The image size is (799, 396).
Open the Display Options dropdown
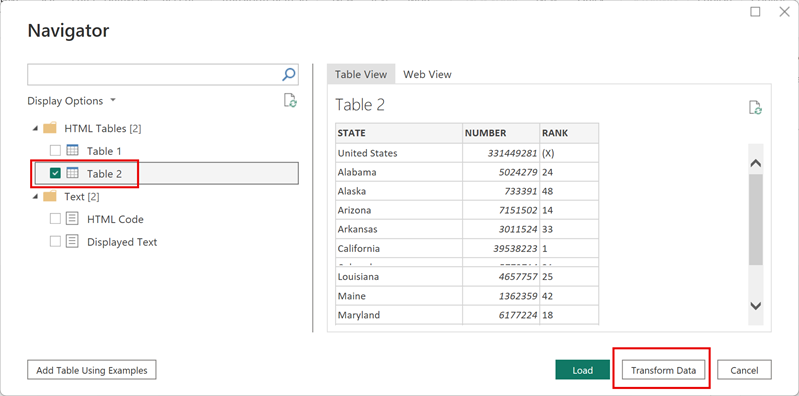[x=71, y=101]
